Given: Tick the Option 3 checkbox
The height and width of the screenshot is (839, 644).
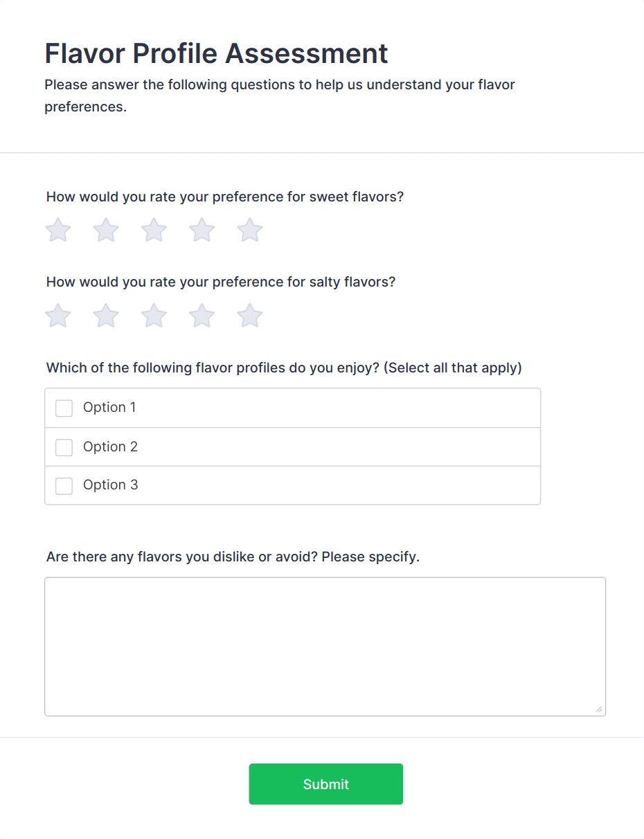Looking at the screenshot, I should coord(64,486).
